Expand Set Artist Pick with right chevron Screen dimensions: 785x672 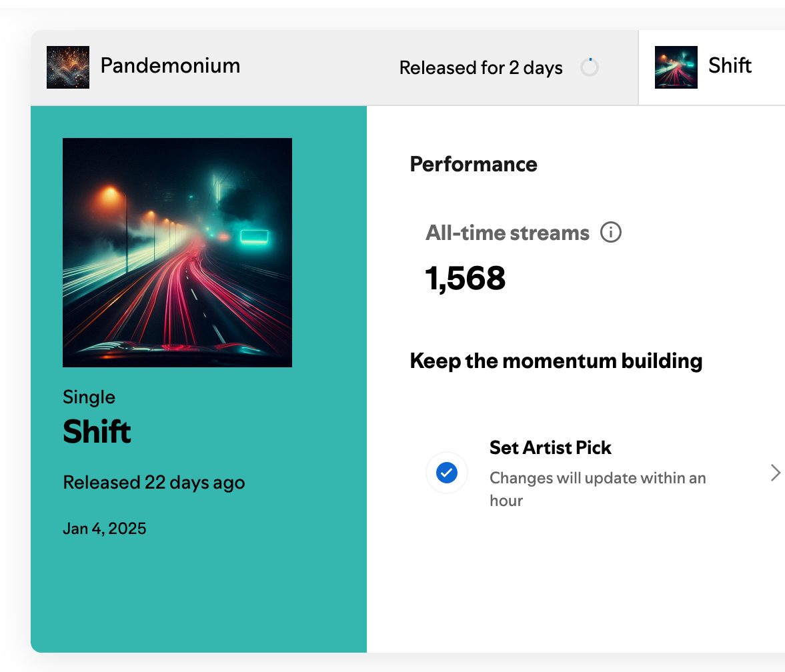click(x=775, y=473)
